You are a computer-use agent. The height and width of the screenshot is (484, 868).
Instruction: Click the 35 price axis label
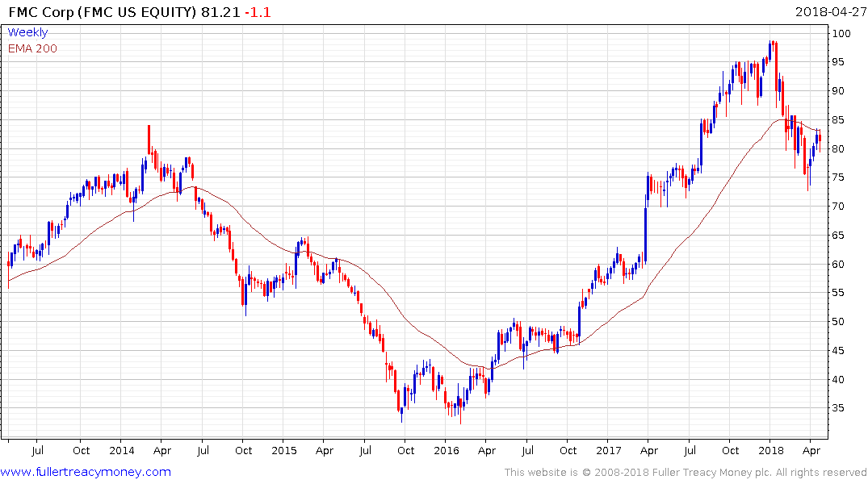838,408
